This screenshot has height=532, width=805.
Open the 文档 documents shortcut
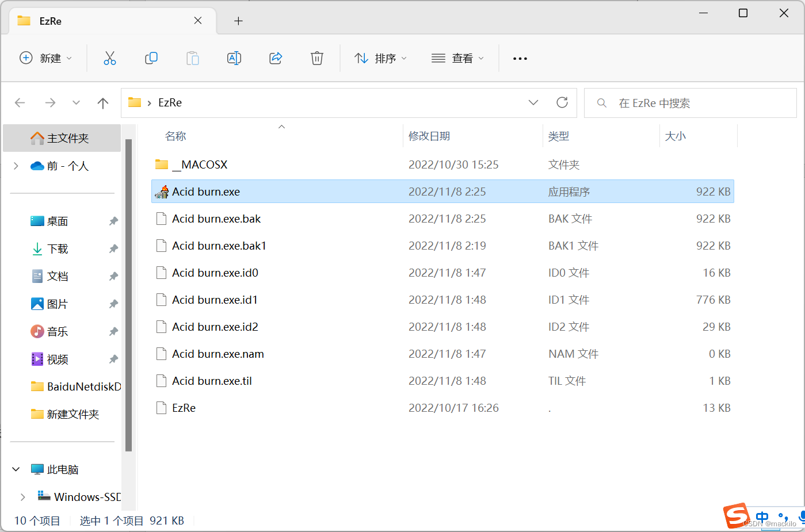click(58, 277)
